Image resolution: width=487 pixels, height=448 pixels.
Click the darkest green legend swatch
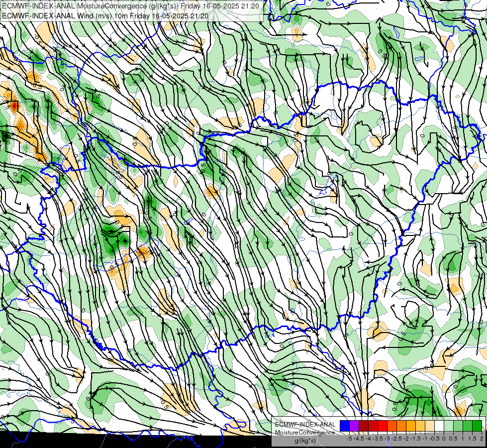[x=477, y=426]
